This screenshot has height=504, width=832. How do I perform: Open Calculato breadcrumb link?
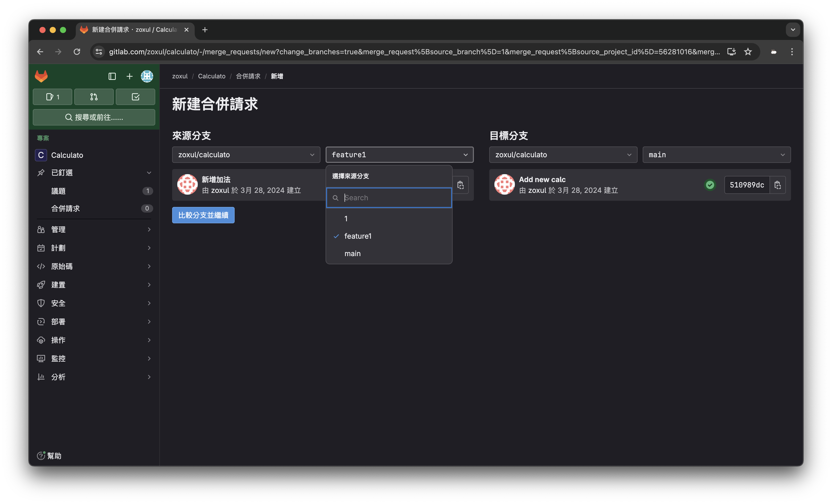[211, 76]
